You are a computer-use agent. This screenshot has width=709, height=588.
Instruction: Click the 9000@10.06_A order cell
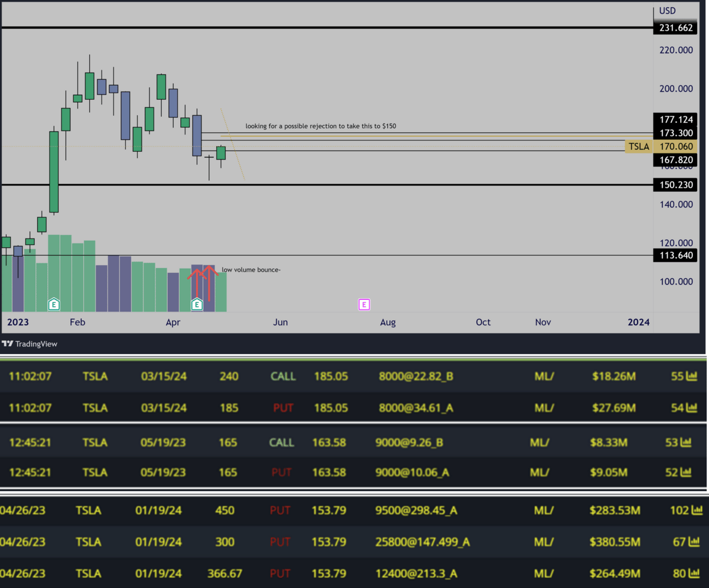point(414,472)
